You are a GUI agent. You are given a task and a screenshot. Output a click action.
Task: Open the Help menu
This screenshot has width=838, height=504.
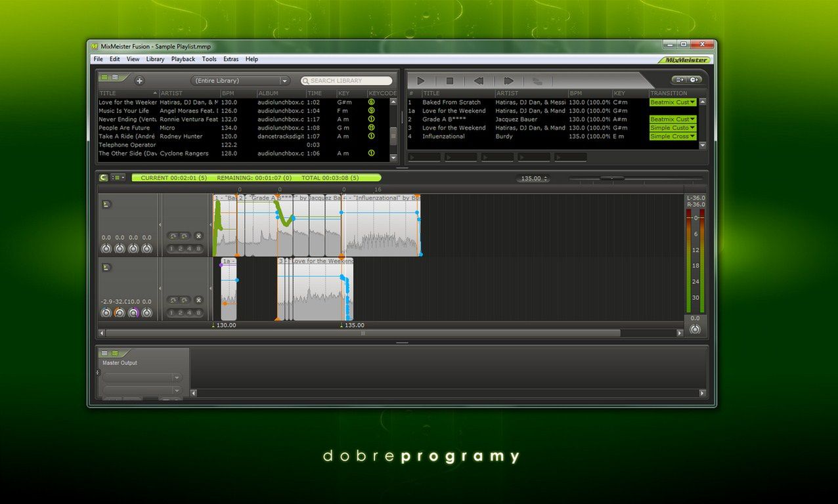252,59
